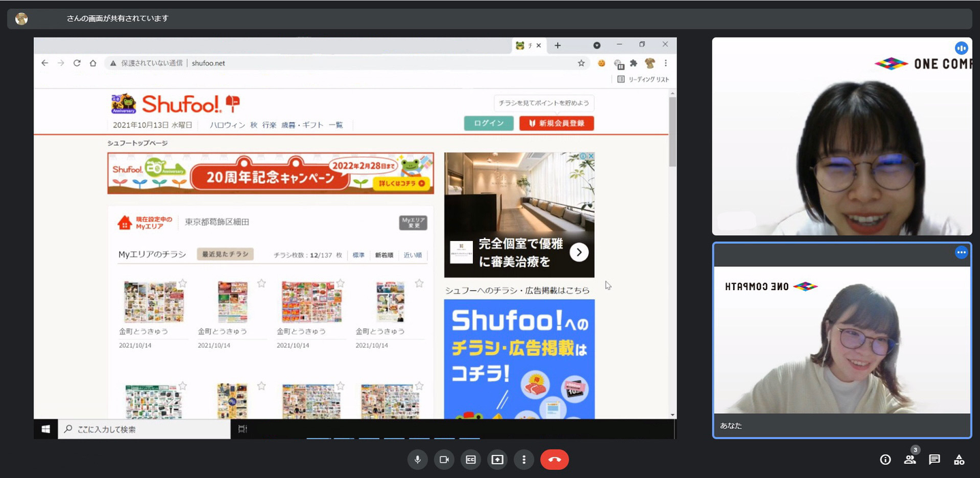Sort flyers by 新着順
Screen dimensions: 980x478
[x=384, y=255]
